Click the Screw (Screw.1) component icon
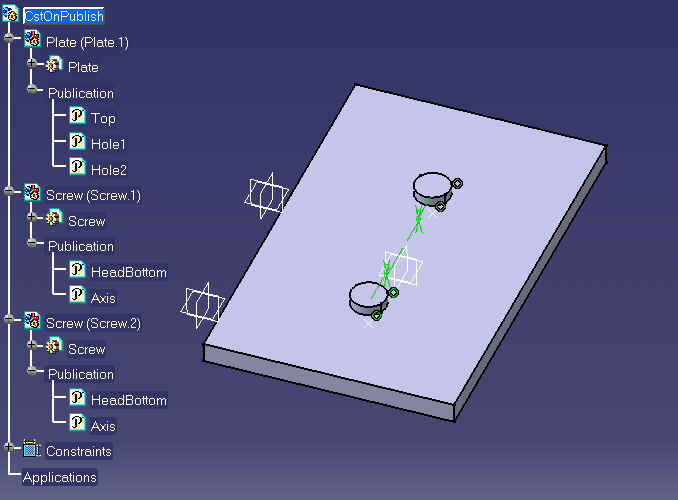This screenshot has width=678, height=500. 32,195
